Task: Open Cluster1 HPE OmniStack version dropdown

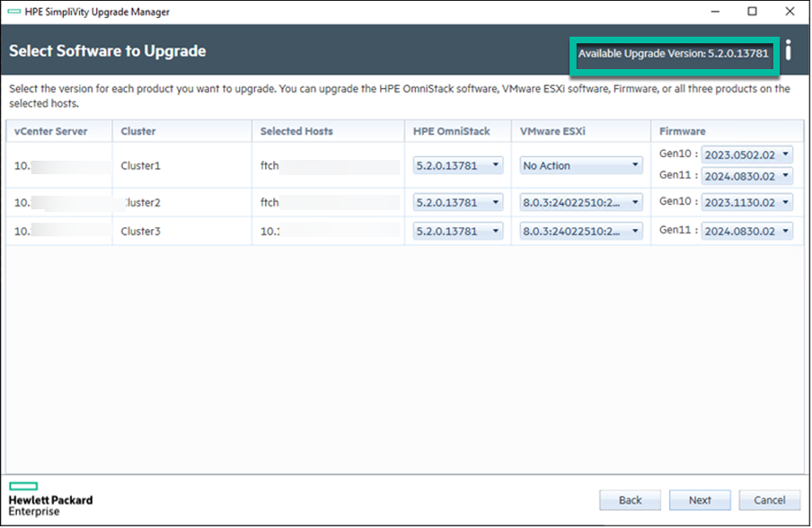Action: point(458,165)
